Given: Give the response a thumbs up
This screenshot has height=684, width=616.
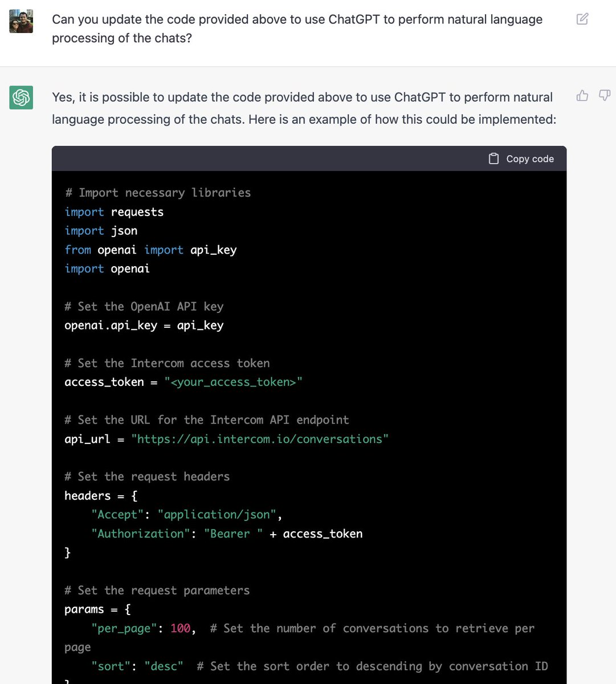Looking at the screenshot, I should pos(582,95).
